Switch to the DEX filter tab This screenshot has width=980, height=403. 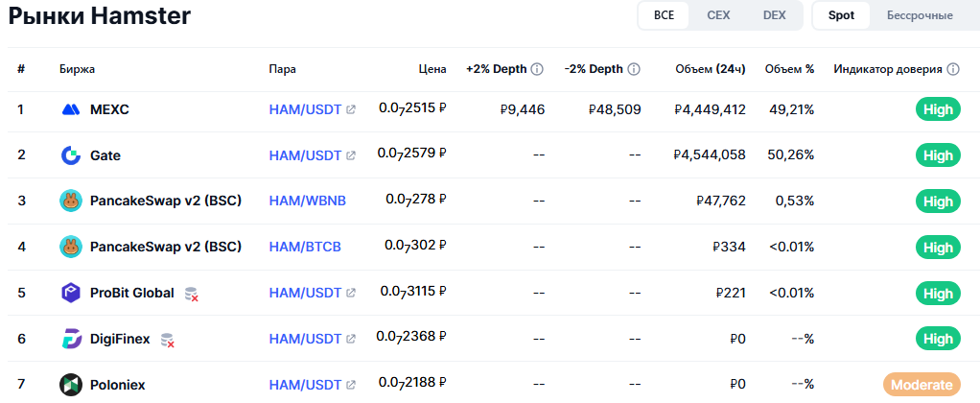coord(775,15)
